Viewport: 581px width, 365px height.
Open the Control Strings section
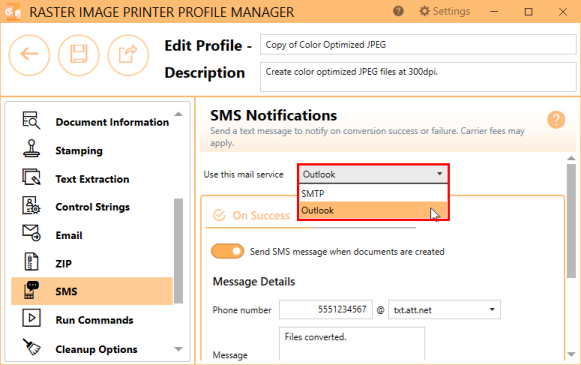(93, 207)
